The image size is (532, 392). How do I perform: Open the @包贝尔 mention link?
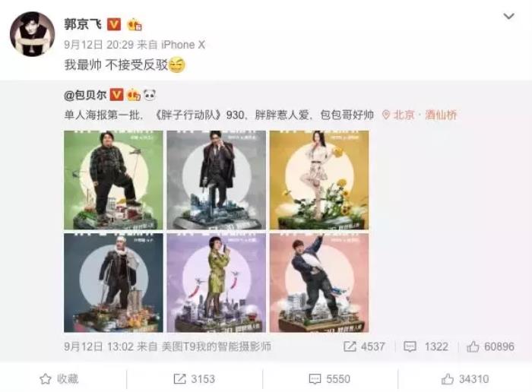[85, 95]
